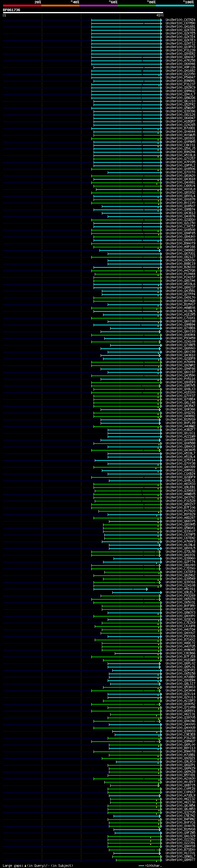Screen dimensions: 197x868
Task: Select UniRef100_A7R258 label
Action: coord(180,61)
